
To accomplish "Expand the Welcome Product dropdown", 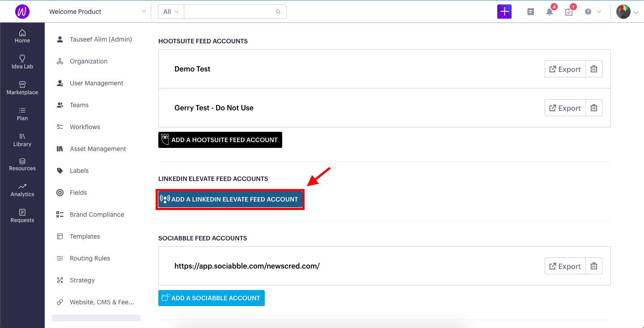I will coord(97,12).
